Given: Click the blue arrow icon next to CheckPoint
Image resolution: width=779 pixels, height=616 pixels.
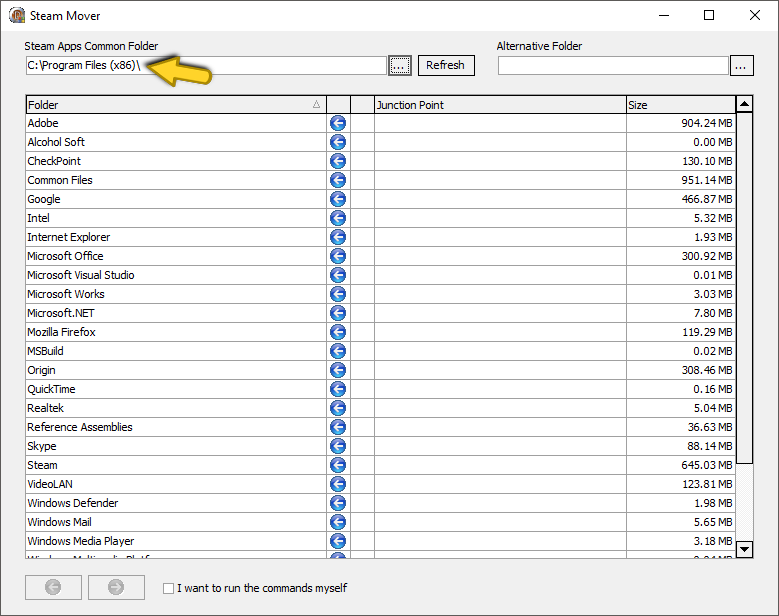Looking at the screenshot, I should (338, 161).
